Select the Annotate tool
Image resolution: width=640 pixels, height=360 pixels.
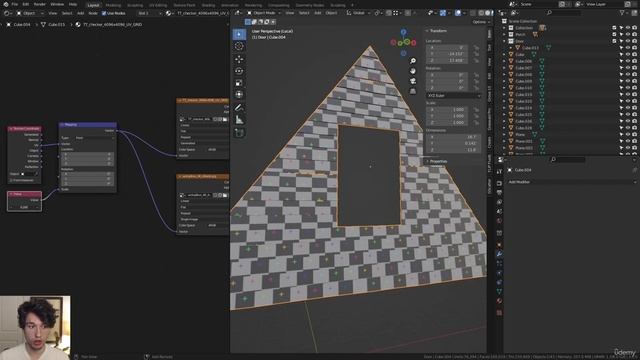click(239, 108)
